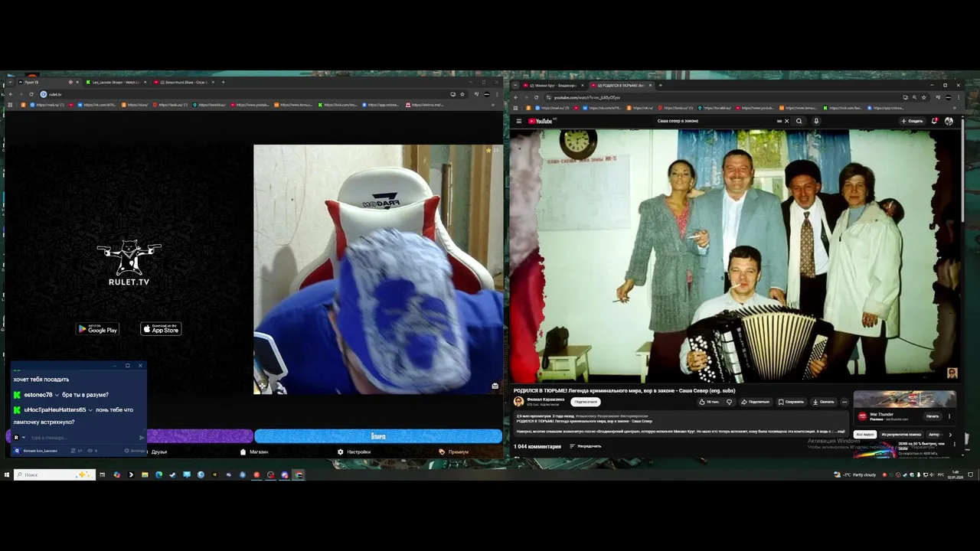Save the video with Сохранить
Screen dimensions: 980x551
(x=791, y=402)
